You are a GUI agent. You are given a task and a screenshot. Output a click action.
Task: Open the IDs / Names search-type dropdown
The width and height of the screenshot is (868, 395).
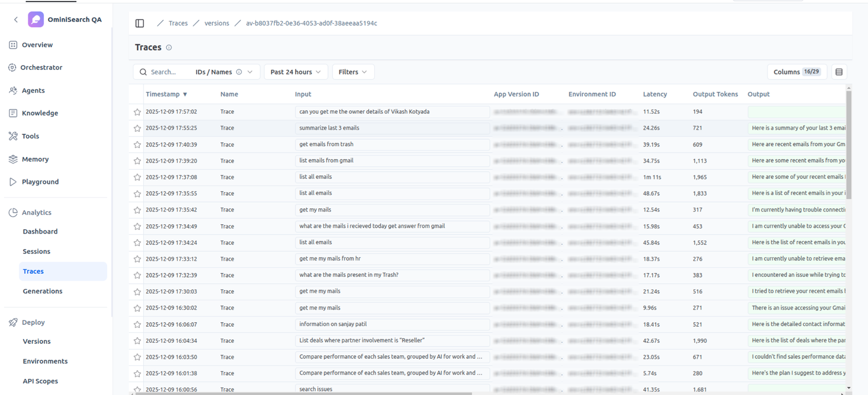250,72
